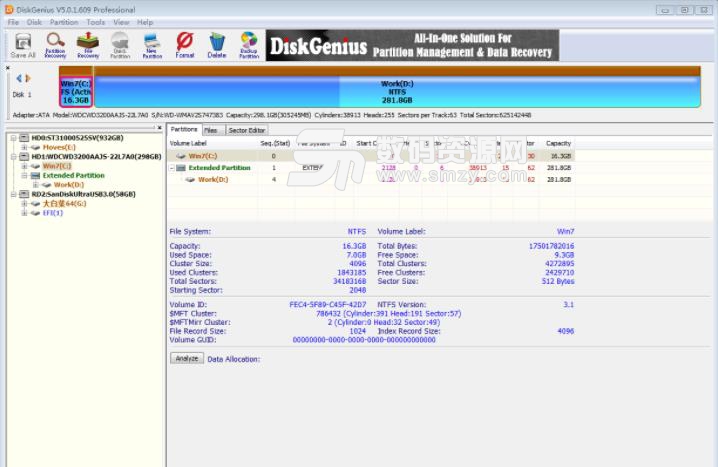Click the Analyze button
The height and width of the screenshot is (467, 718).
point(187,358)
